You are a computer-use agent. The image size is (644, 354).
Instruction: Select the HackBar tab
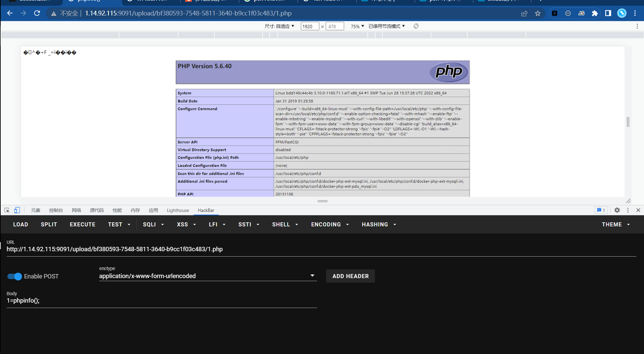(x=206, y=210)
